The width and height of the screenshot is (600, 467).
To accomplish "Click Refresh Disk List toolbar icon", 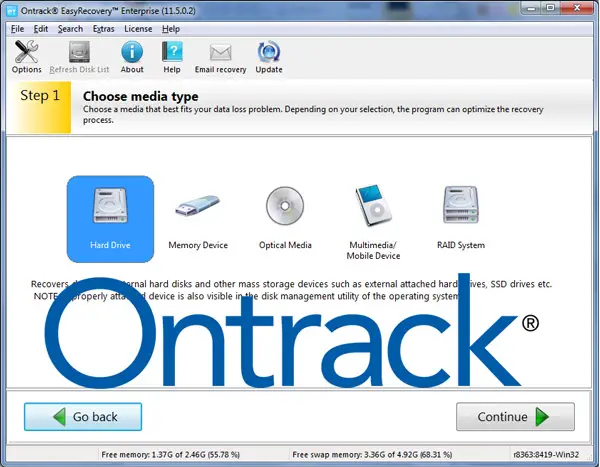I will point(79,57).
